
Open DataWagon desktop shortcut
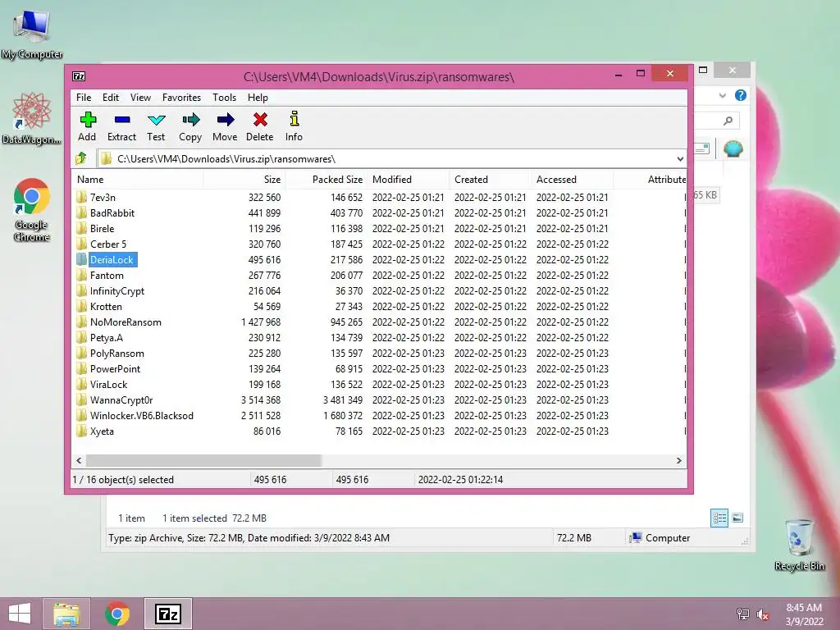click(x=32, y=118)
